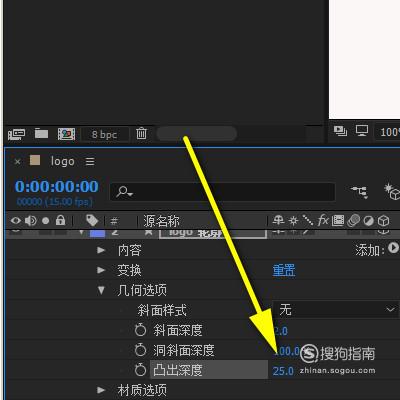Expand the 材质选项 property group

point(101,390)
